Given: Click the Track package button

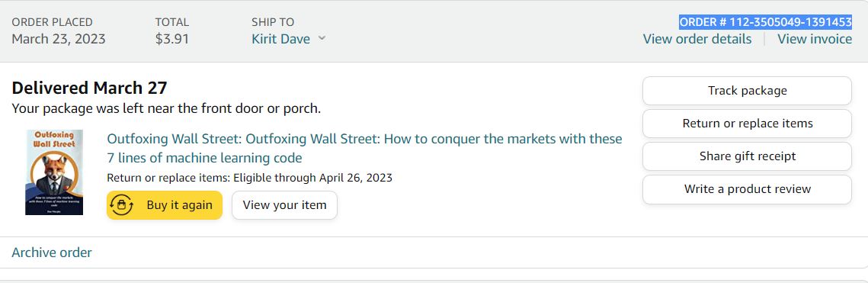Looking at the screenshot, I should tap(747, 91).
